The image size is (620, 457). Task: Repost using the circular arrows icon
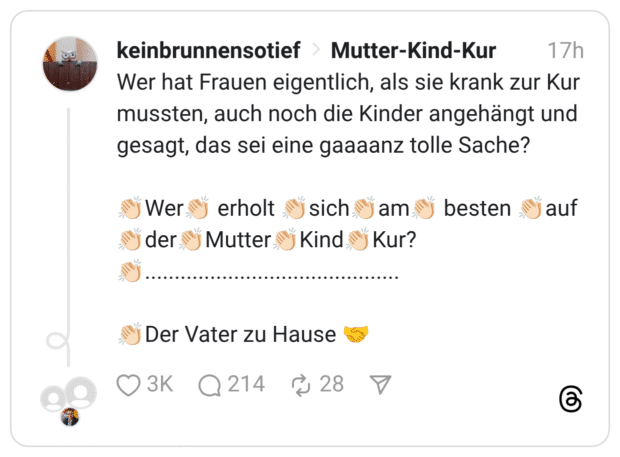301,385
